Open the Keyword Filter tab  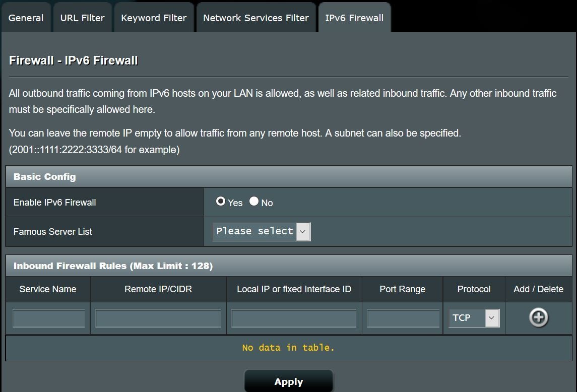154,17
